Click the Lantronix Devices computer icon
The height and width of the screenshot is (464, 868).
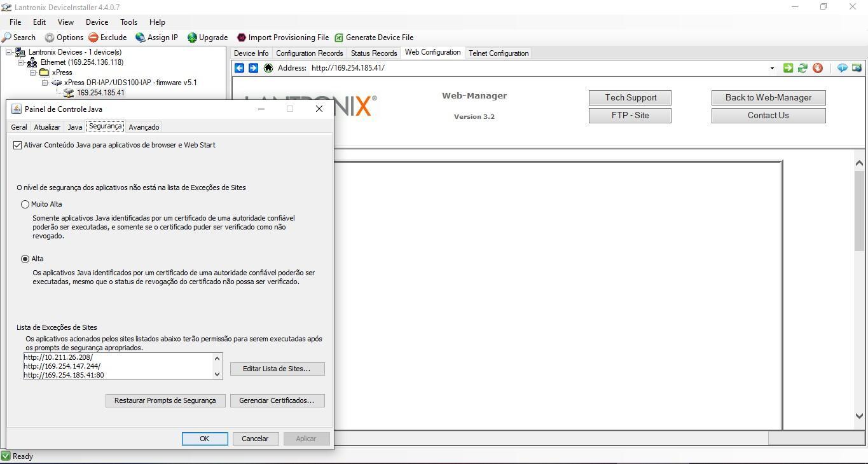tap(20, 52)
